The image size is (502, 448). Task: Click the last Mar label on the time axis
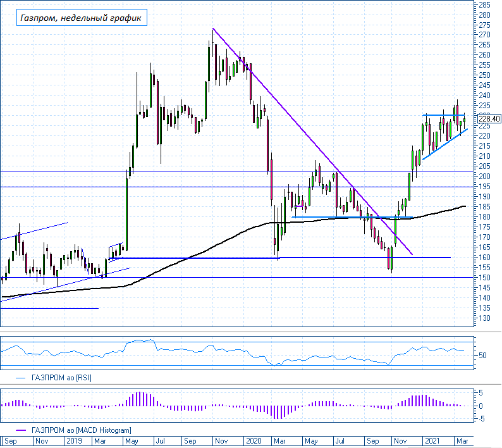pyautogui.click(x=462, y=441)
